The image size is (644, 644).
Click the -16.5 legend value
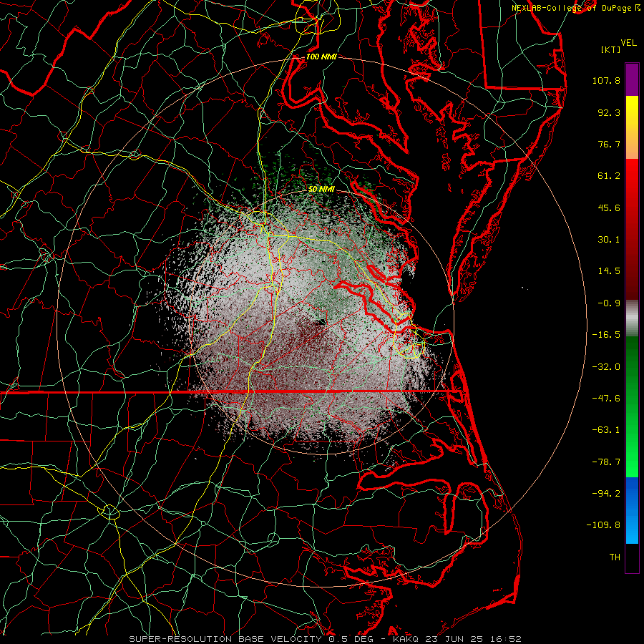pyautogui.click(x=606, y=335)
